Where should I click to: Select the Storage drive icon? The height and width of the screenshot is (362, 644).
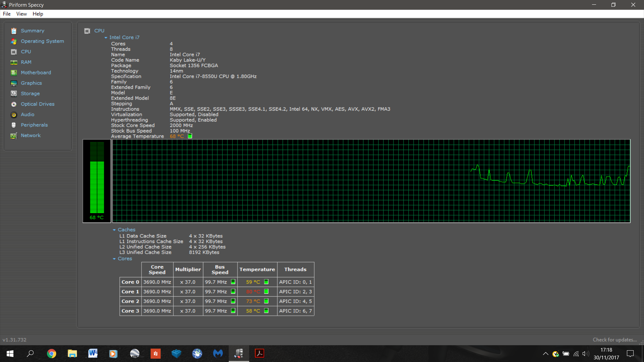coord(14,94)
